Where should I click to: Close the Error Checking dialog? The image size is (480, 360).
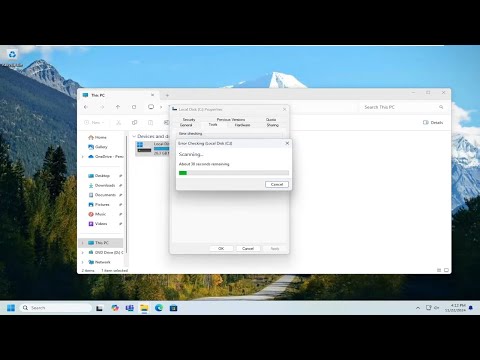(x=287, y=143)
